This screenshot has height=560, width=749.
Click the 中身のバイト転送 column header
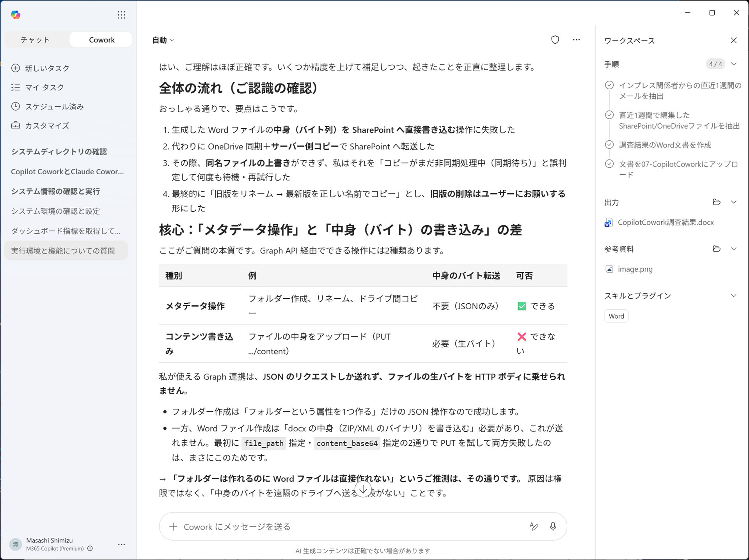pos(466,276)
